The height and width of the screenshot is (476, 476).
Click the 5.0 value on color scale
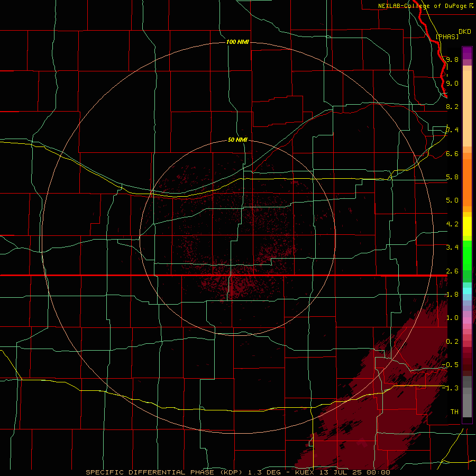452,200
